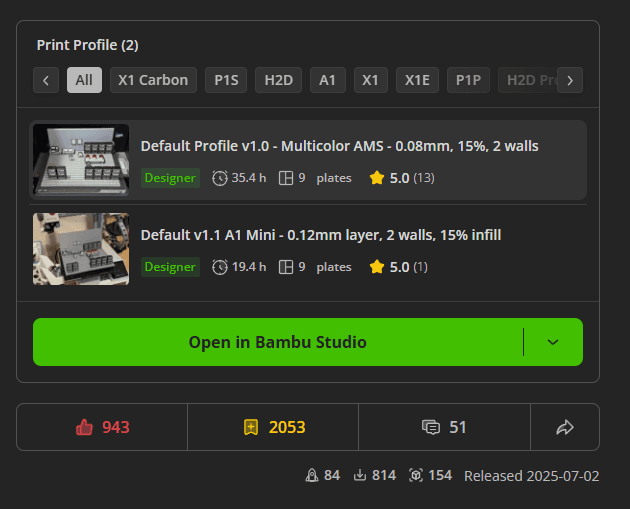This screenshot has width=630, height=509.
Task: Click star rating icon with 1 review
Action: 377,267
